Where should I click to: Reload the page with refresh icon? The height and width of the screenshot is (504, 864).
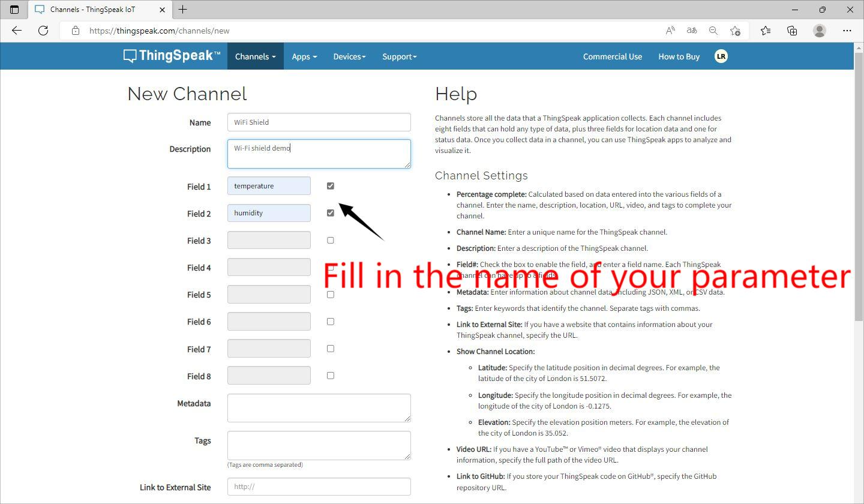(x=43, y=31)
